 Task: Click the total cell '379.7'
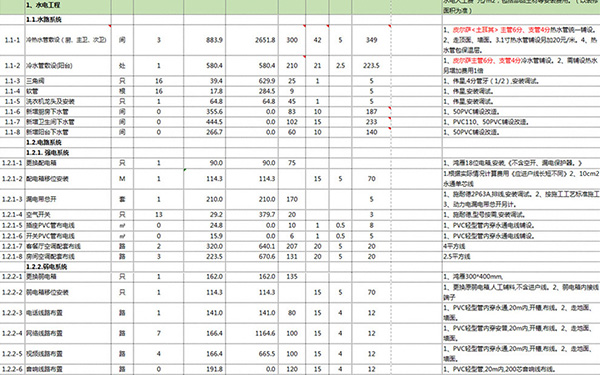pos(252,215)
